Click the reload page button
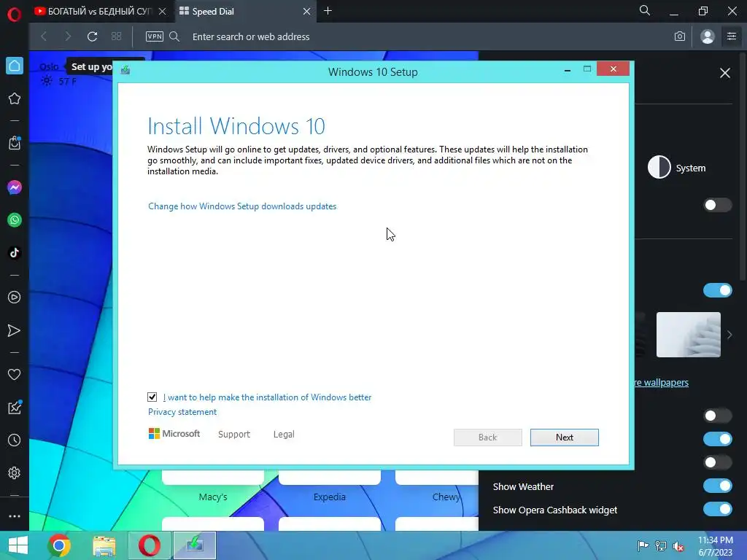This screenshot has height=560, width=747. [93, 36]
